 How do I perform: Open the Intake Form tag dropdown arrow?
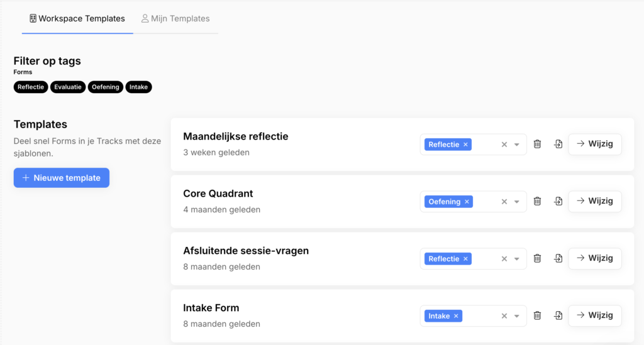pos(517,316)
